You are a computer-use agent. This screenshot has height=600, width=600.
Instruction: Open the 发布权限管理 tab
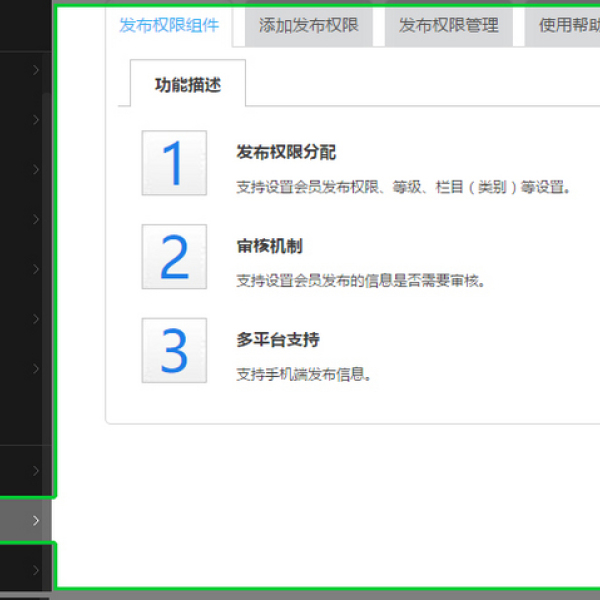pos(448,25)
